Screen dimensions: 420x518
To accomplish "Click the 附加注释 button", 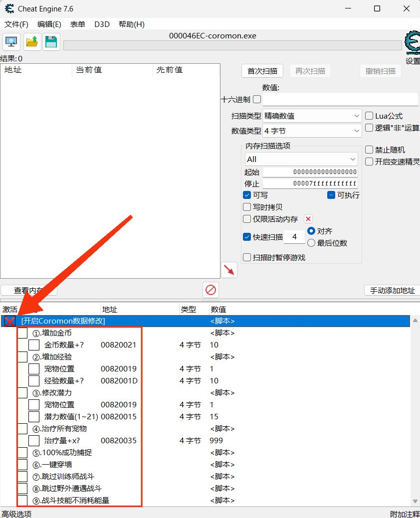I will pyautogui.click(x=405, y=514).
